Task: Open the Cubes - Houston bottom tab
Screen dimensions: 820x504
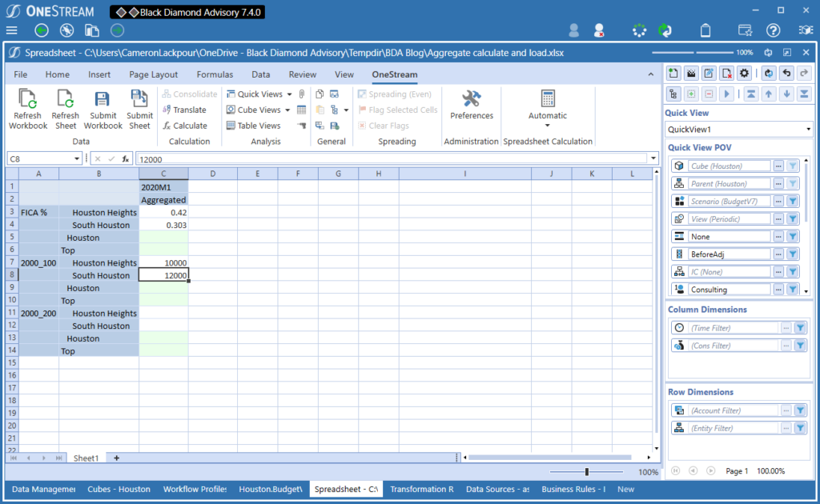Action: tap(119, 490)
